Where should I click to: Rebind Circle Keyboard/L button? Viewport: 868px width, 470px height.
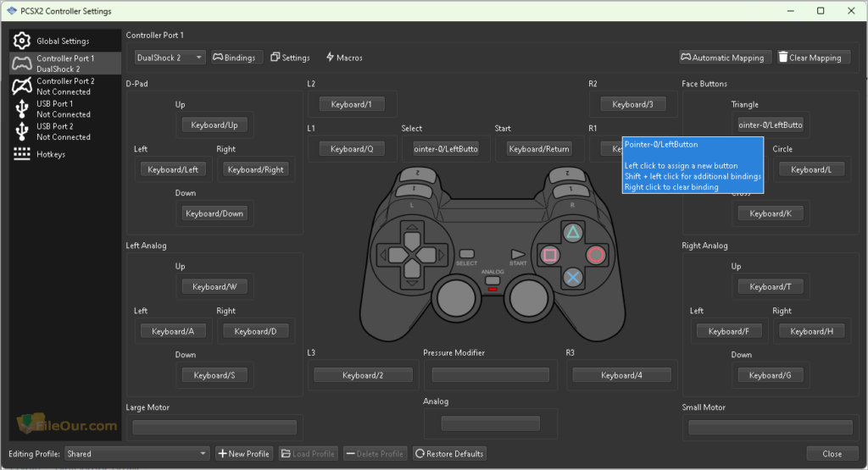[811, 169]
